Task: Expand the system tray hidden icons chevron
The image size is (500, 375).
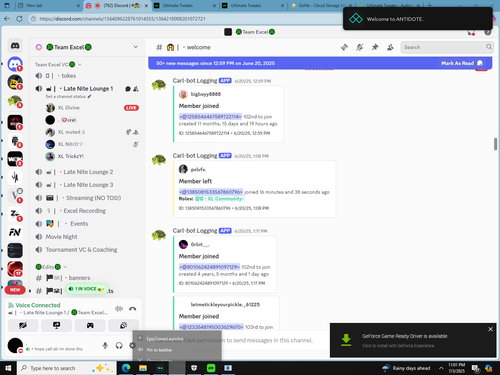Action: click(x=441, y=368)
